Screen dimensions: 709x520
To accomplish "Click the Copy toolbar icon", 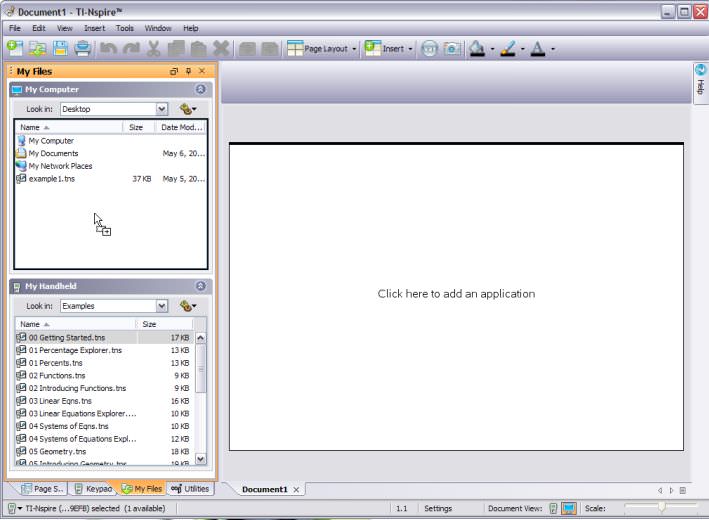I will (x=176, y=48).
